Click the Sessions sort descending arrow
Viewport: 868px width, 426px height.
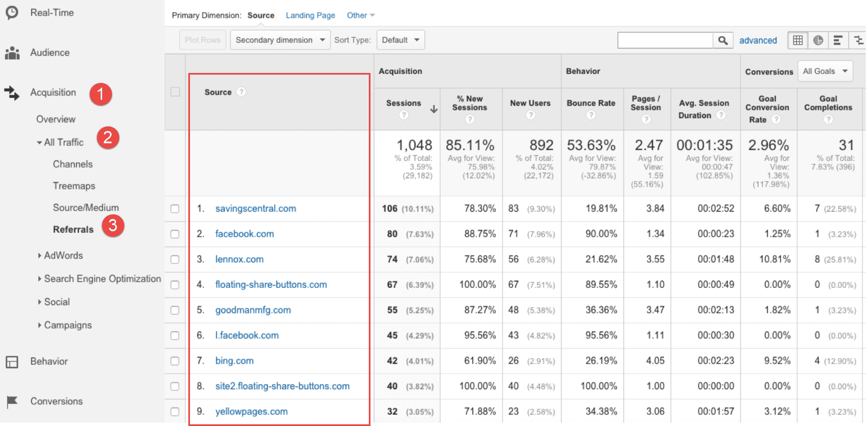click(433, 110)
